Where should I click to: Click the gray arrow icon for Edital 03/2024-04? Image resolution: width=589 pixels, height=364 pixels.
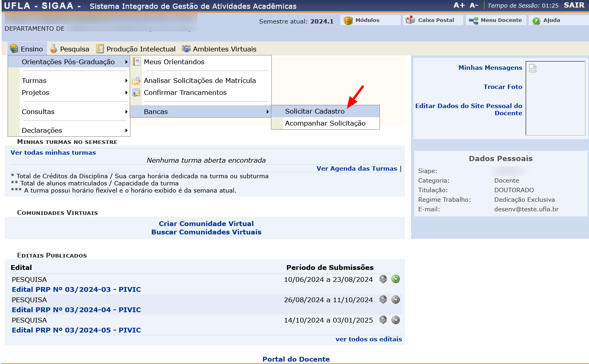(395, 299)
